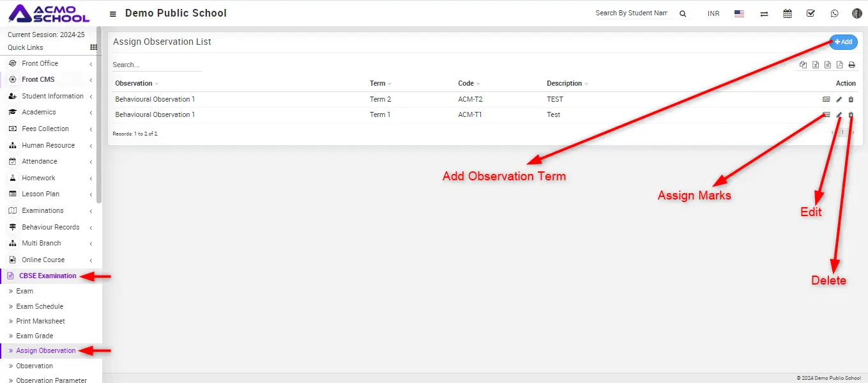
Task: Copy table data using the copy icon
Action: [803, 65]
